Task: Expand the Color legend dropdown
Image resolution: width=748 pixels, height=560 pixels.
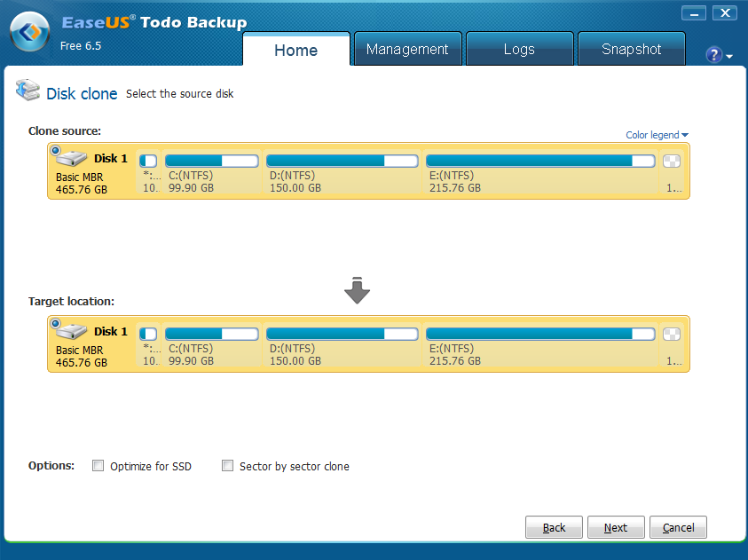Action: (657, 135)
